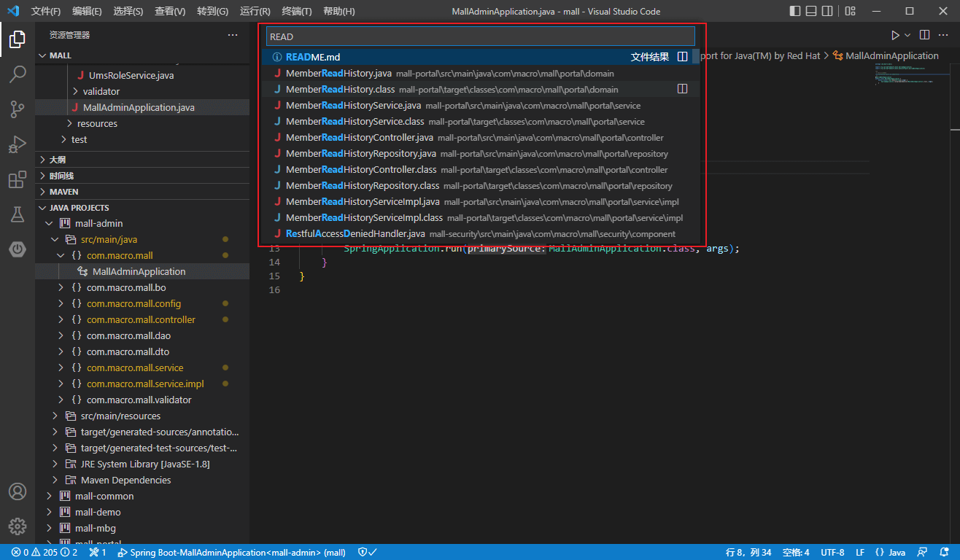
Task: Open the 选择(S) menu
Action: pos(128,11)
